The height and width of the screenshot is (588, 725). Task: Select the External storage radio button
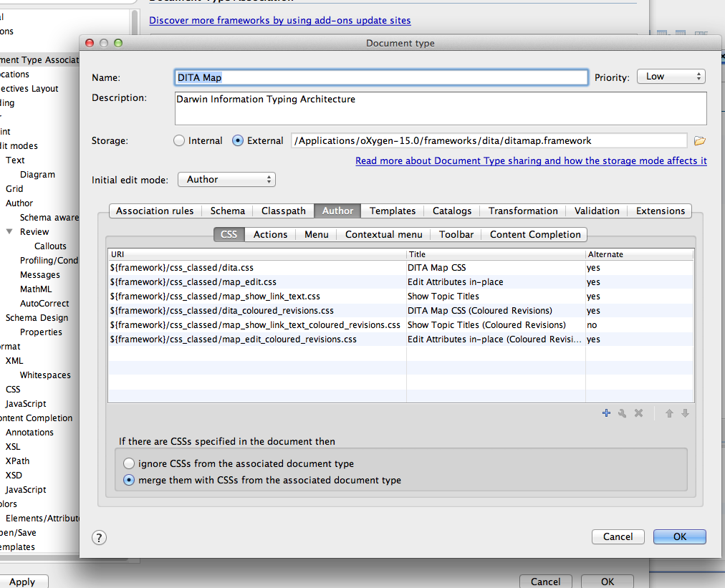point(238,141)
